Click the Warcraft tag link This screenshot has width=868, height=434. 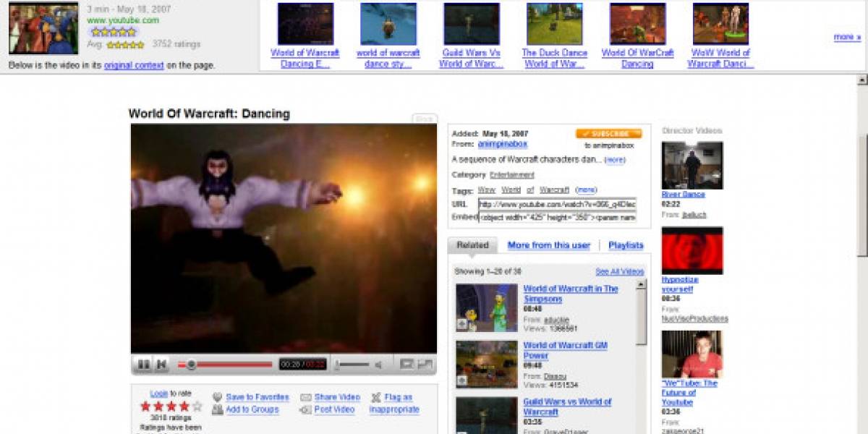555,190
